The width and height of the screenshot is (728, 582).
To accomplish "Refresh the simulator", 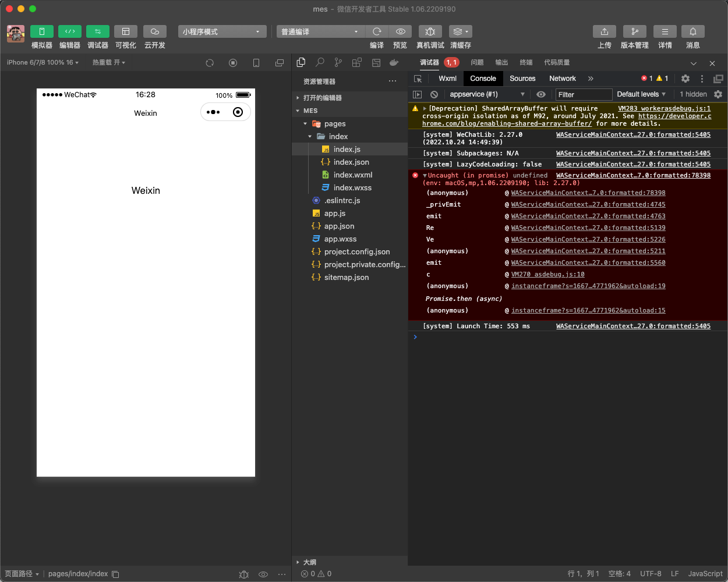I will [210, 63].
